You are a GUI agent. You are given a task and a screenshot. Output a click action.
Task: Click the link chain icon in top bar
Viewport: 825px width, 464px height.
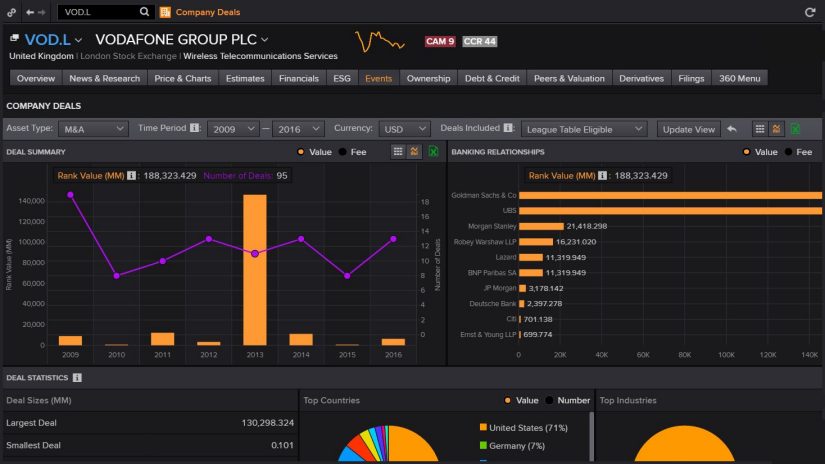[x=12, y=12]
